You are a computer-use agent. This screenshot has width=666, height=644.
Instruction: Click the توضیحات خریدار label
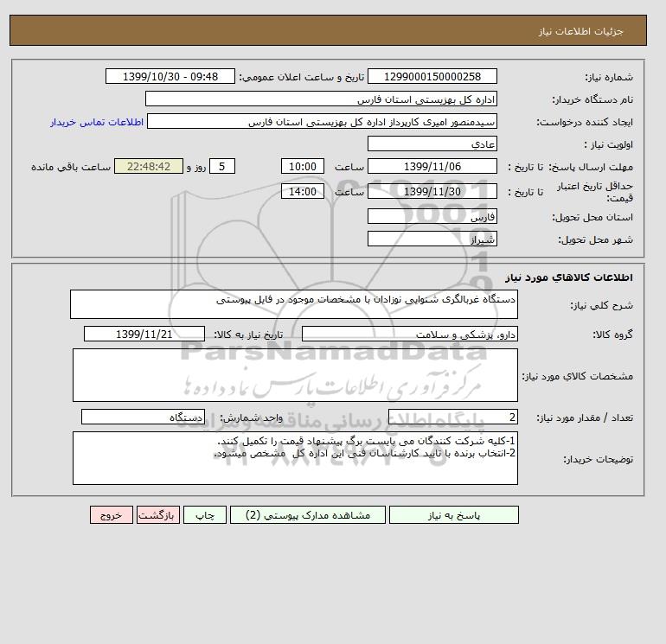pyautogui.click(x=598, y=459)
